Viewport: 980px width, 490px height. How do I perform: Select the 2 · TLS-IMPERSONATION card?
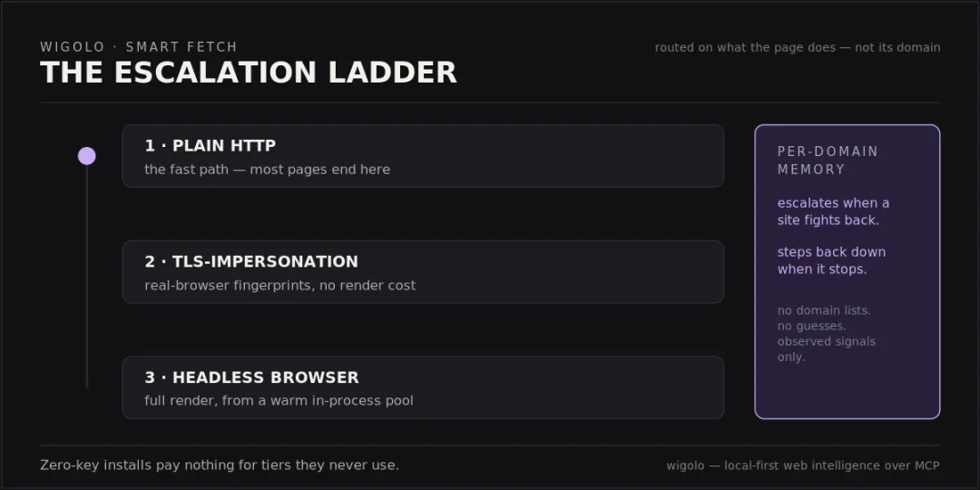click(x=423, y=272)
